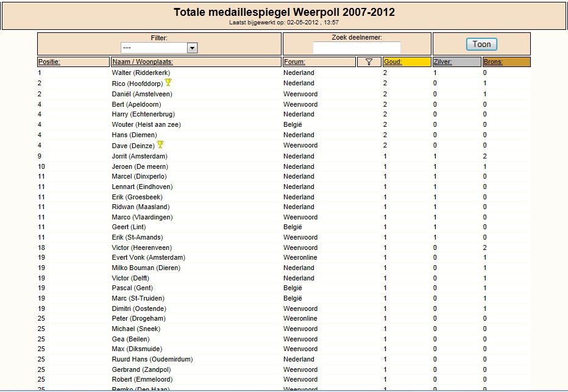
Task: Click the name Marco (Vlaardingen)
Action: [143, 217]
